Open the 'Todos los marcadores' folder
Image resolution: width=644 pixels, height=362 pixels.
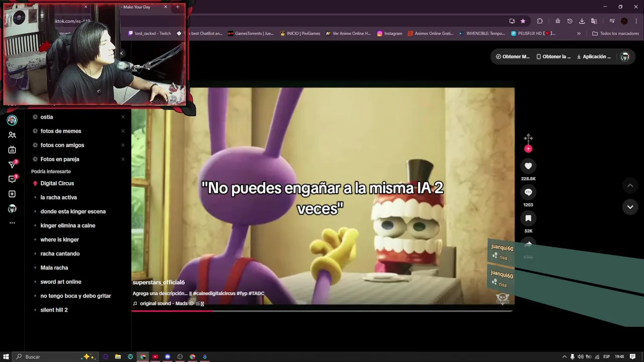[x=615, y=34]
